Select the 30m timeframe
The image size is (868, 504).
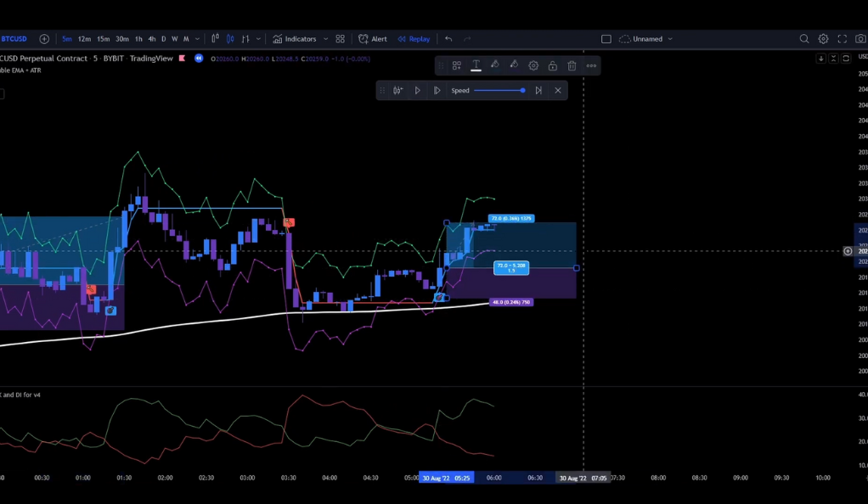click(122, 39)
